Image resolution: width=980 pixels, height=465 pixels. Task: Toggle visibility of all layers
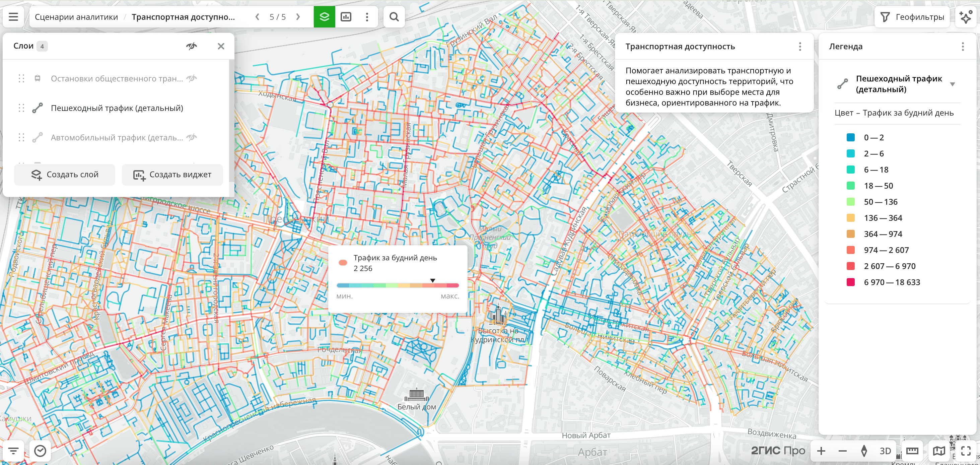(x=191, y=46)
